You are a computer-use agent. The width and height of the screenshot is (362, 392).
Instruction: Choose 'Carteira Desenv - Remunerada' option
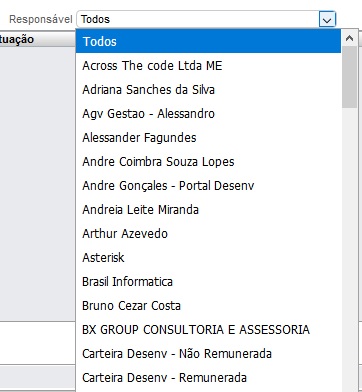[208, 377]
